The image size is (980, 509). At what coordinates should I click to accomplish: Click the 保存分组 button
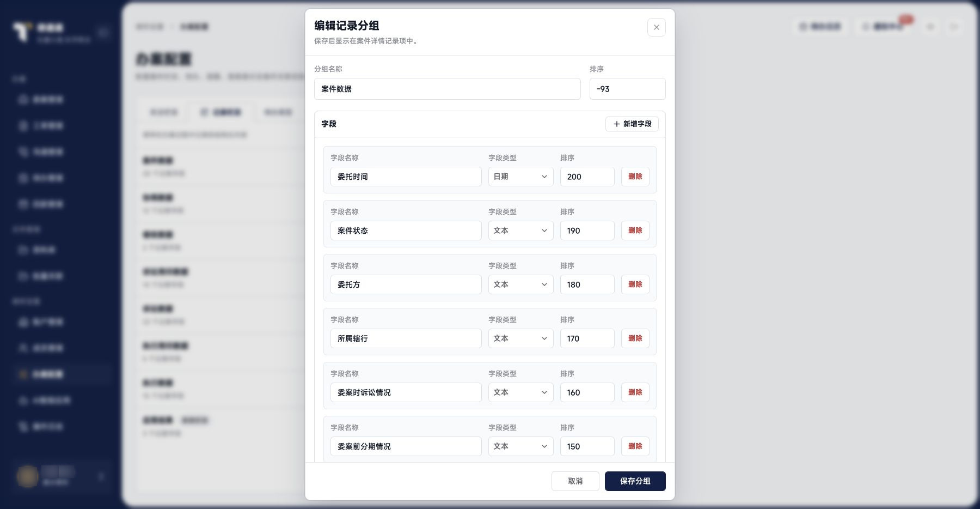(x=635, y=481)
